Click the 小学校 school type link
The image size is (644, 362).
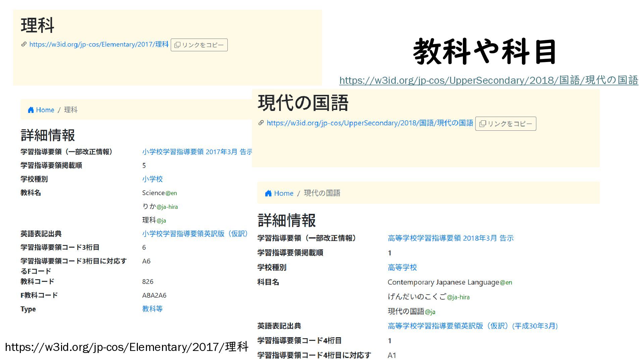[x=152, y=179]
